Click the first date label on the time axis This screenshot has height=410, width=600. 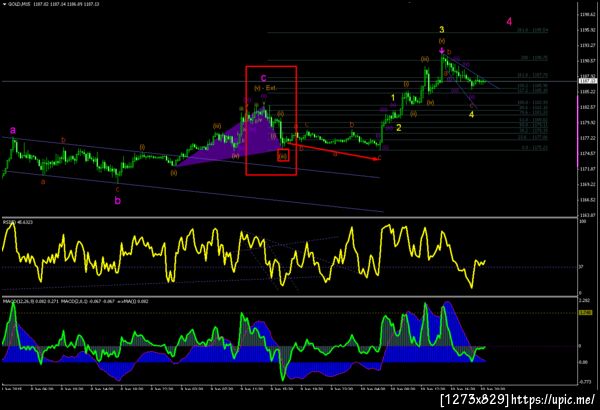(11, 389)
